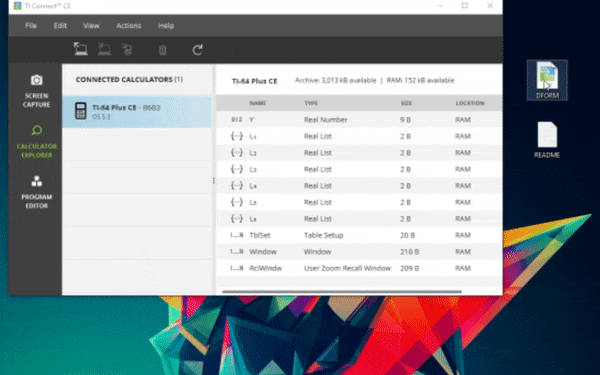Click the Connected Calculators heading
The height and width of the screenshot is (375, 600).
point(129,80)
